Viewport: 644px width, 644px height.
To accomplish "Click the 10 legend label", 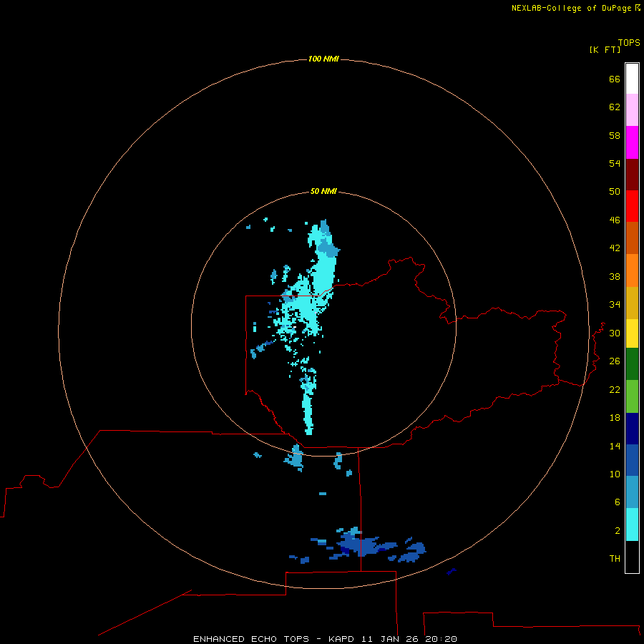I will tap(615, 474).
